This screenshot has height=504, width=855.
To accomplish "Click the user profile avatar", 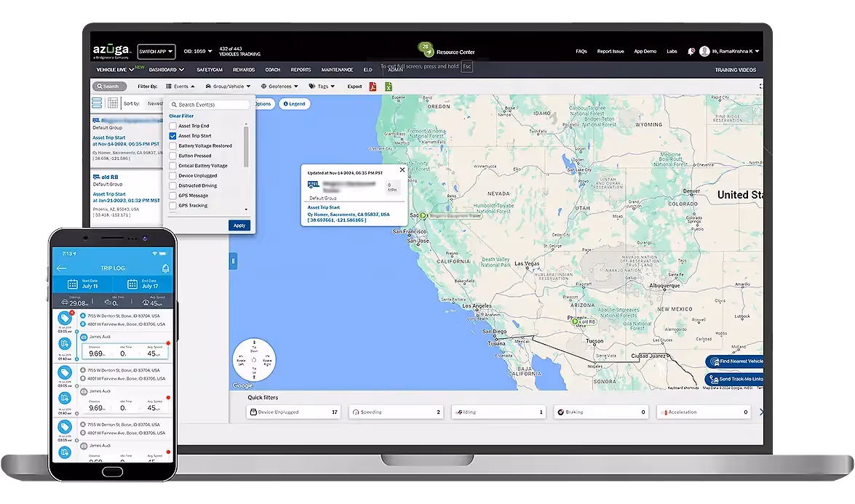I will tap(704, 51).
